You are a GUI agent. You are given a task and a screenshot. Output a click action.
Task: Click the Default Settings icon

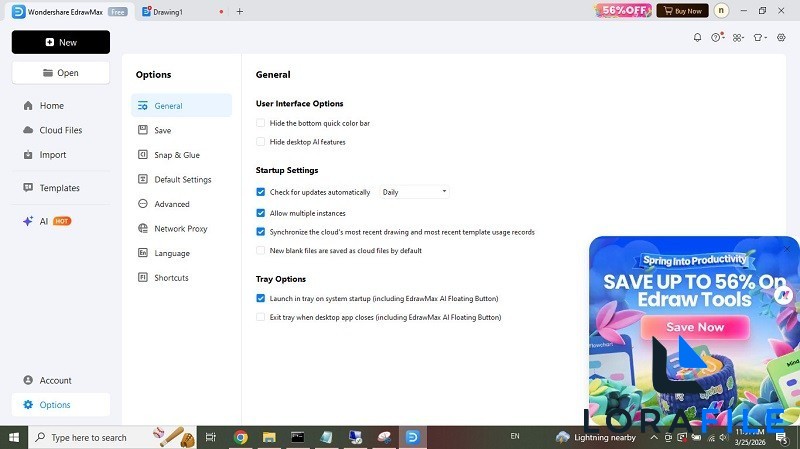pos(143,179)
